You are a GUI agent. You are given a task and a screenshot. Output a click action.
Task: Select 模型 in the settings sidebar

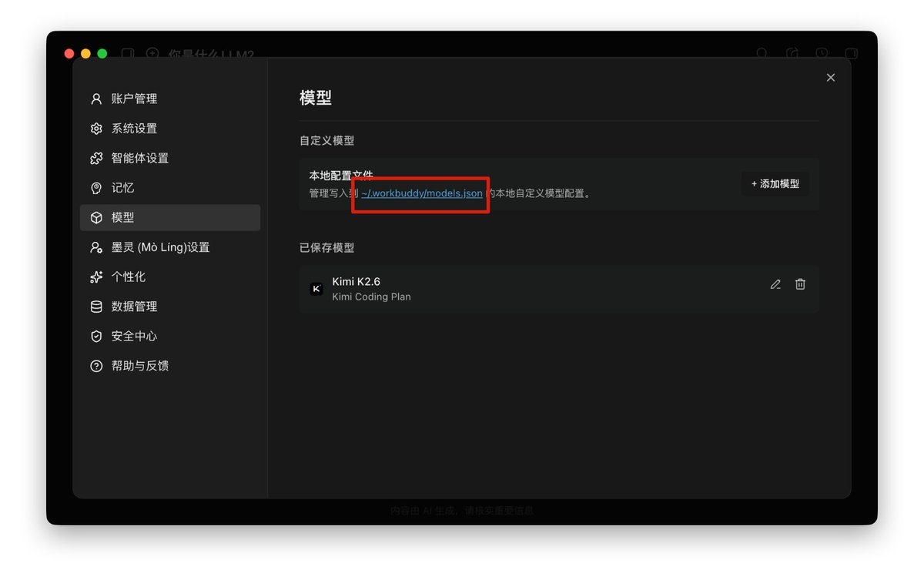tap(170, 217)
